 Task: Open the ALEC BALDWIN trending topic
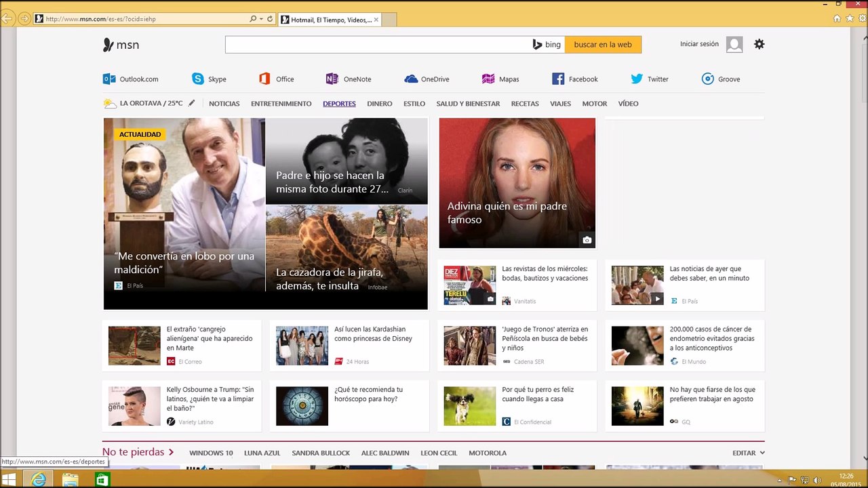pos(385,453)
